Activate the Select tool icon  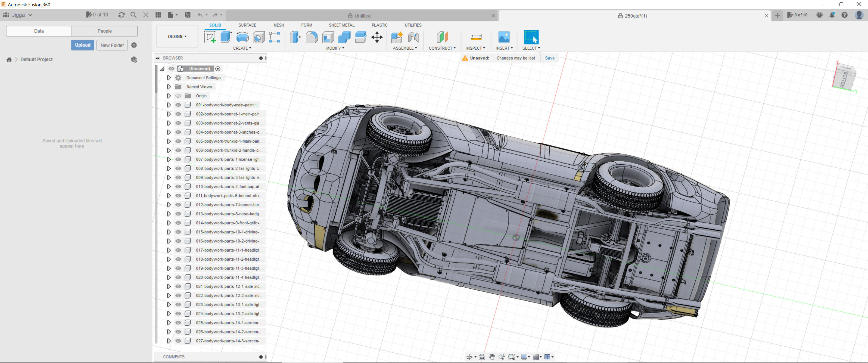click(x=531, y=37)
